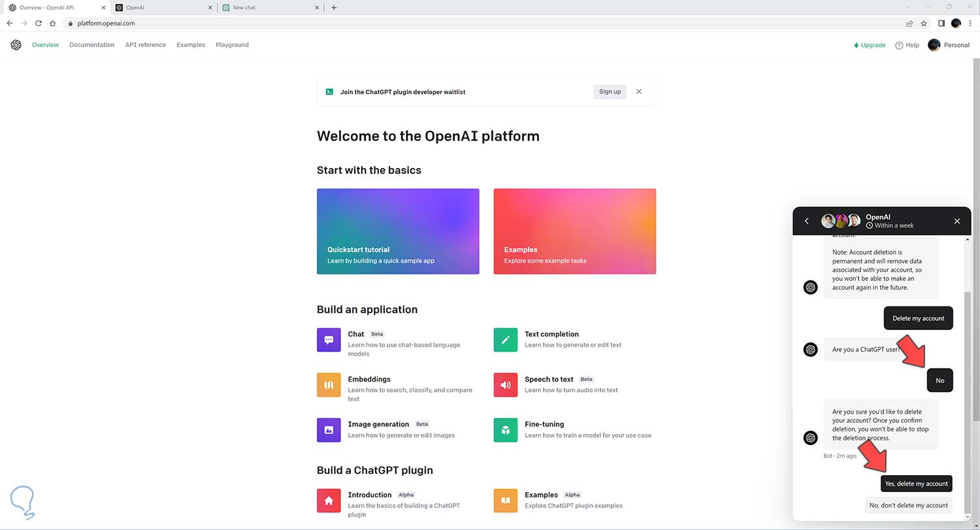Click the 'Are you a ChatGPT user?' message

867,350
